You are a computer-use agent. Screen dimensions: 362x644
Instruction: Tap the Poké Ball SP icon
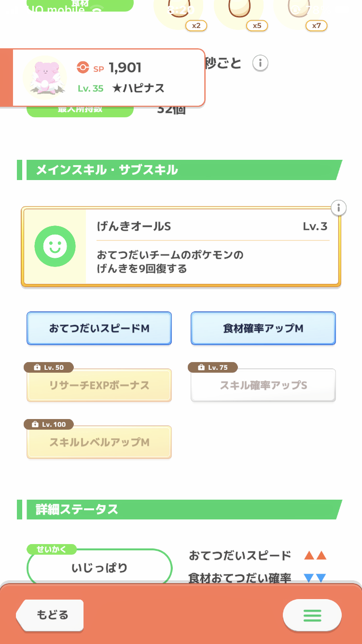tap(83, 68)
